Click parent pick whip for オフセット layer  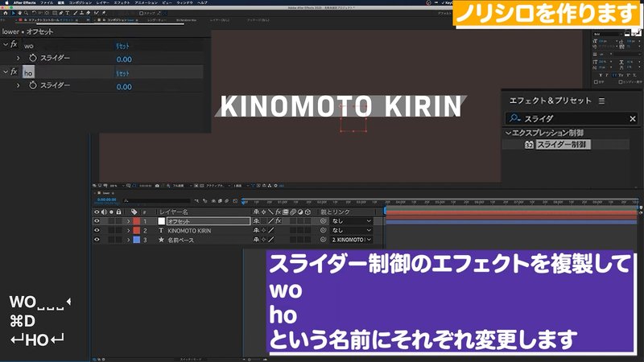[x=324, y=220]
